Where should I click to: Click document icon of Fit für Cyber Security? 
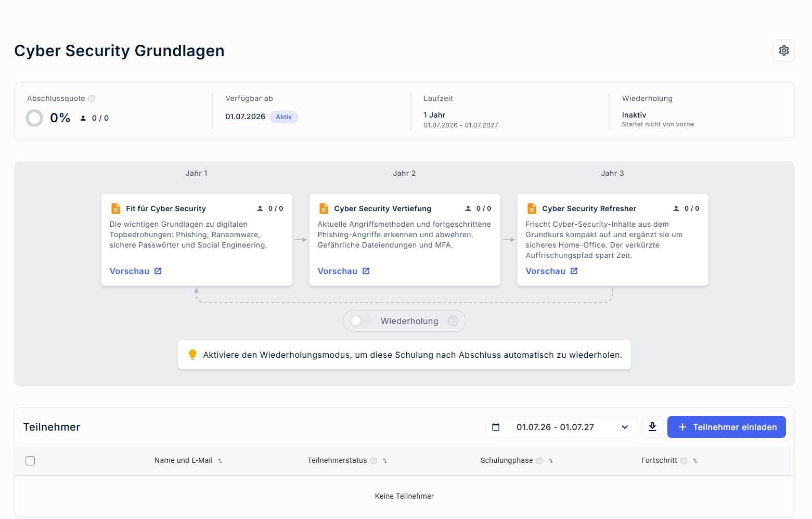(x=115, y=209)
